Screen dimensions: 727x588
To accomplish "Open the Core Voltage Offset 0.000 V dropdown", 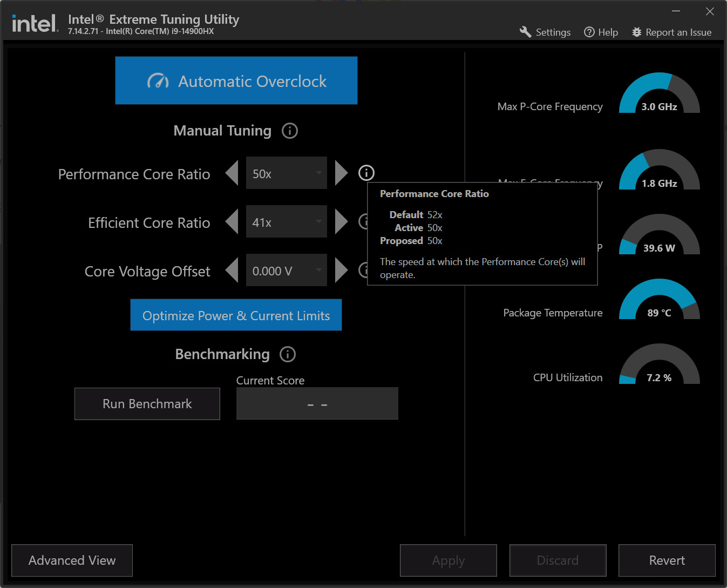I will 287,270.
